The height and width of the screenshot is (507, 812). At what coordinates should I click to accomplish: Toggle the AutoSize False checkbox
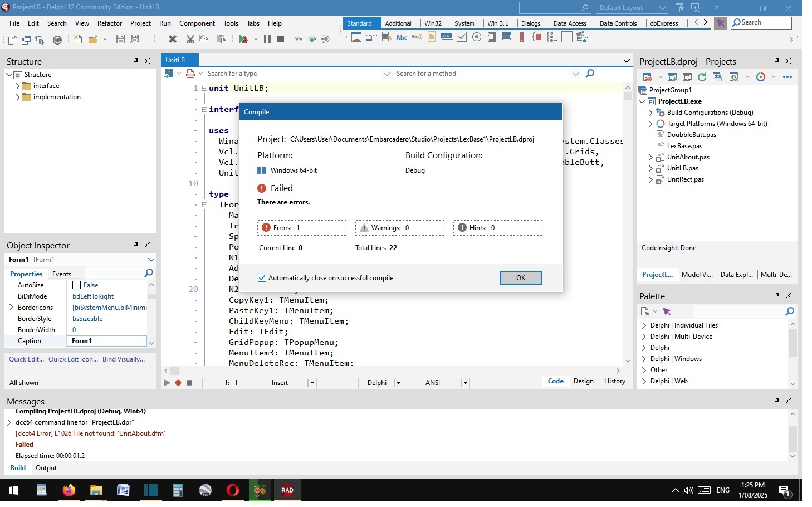(77, 285)
